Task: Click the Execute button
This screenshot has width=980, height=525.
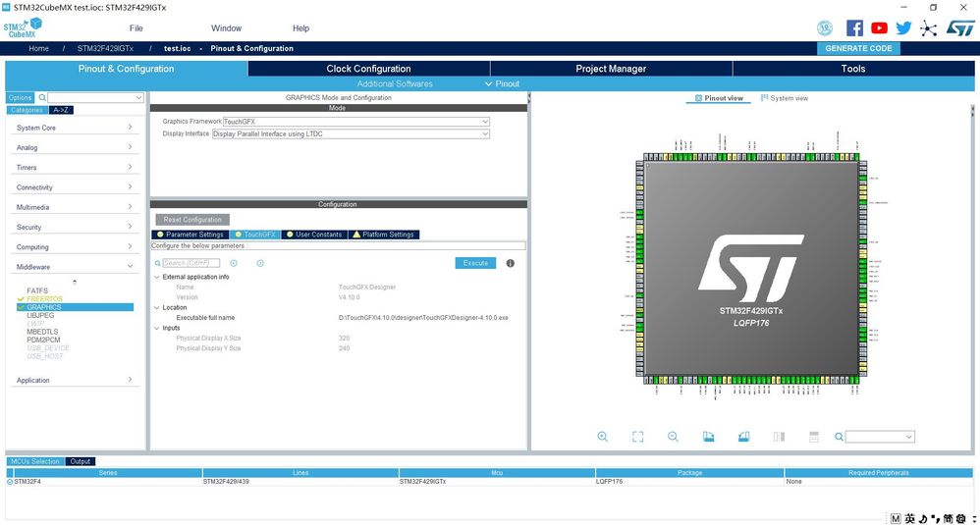Action: 475,263
